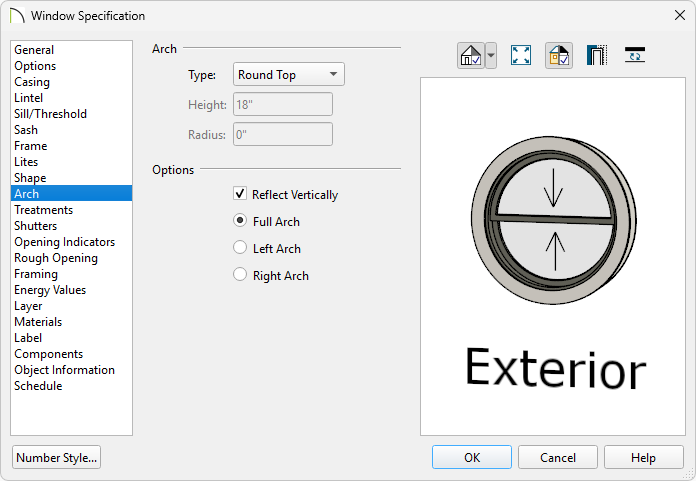Switch to the Schedule panel

coord(71,385)
